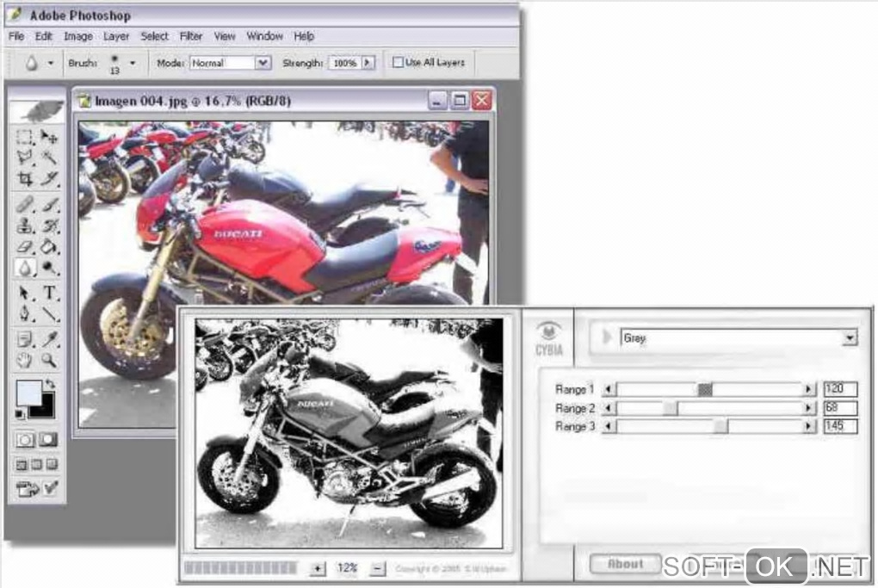
Task: Enable the Use All Layers checkbox
Action: (398, 62)
